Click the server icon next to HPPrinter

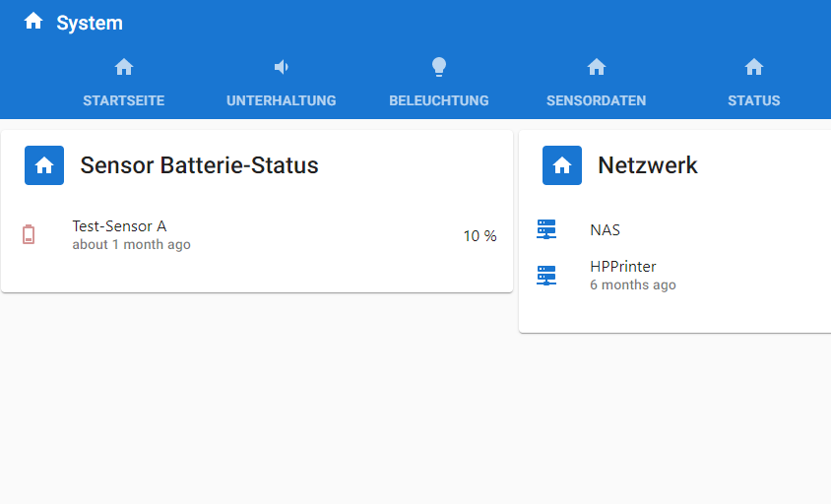tap(546, 276)
